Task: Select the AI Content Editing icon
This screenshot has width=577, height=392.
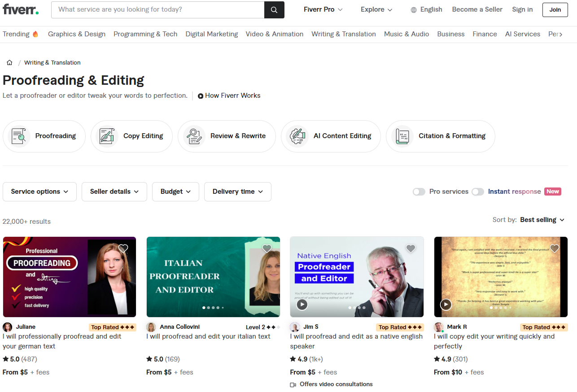Action: (297, 136)
